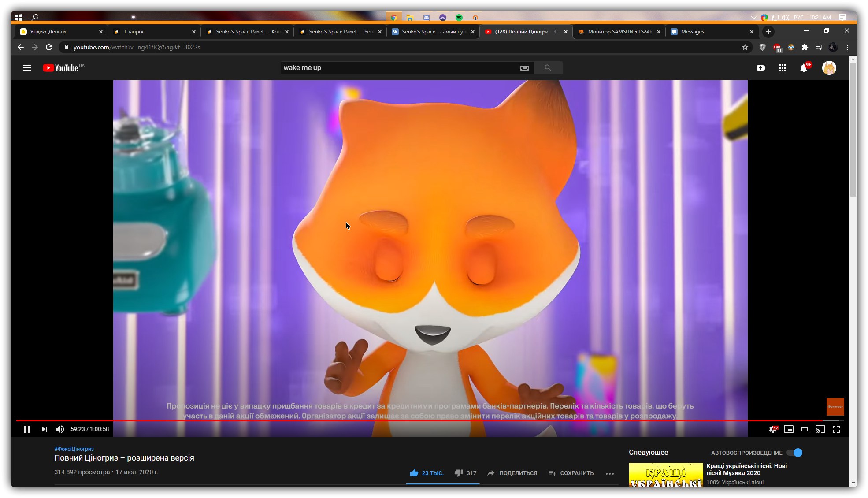Enable miniplayer mode
Viewport: 868px width, 498px height.
click(x=789, y=429)
